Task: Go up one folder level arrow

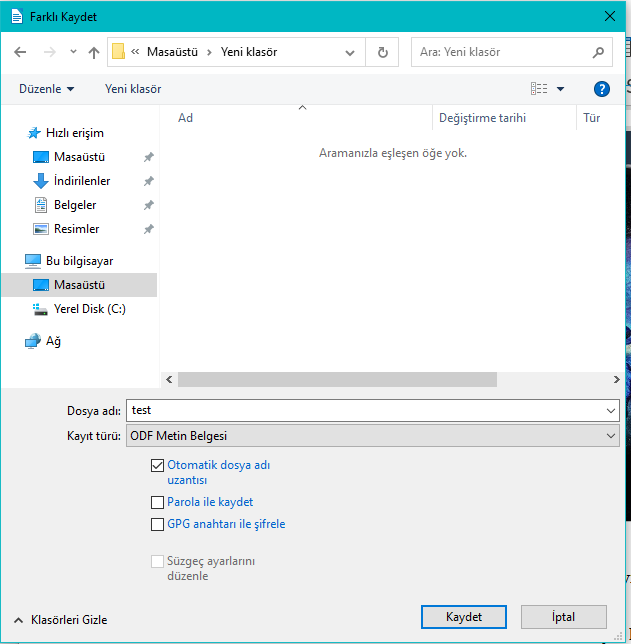Action: click(x=94, y=52)
